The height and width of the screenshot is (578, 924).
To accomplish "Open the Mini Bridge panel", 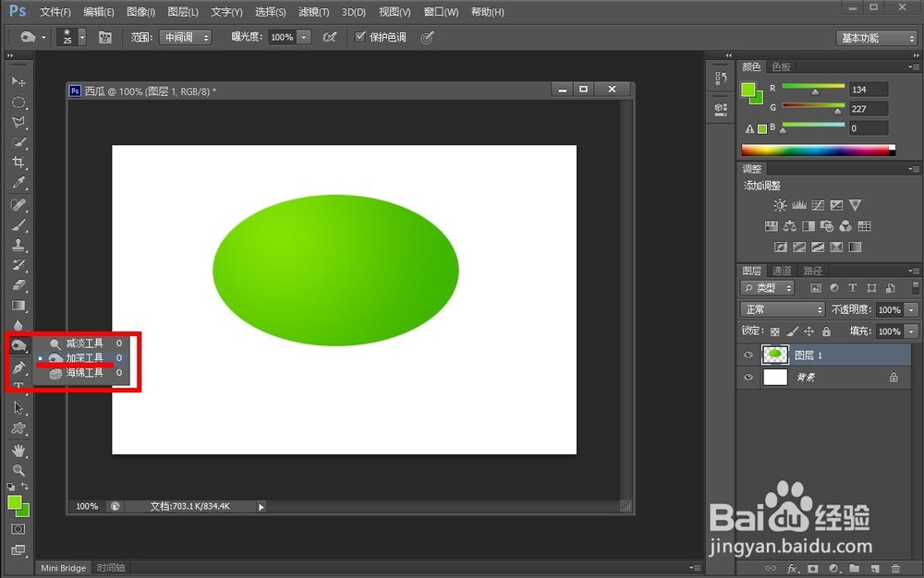I will tap(63, 568).
